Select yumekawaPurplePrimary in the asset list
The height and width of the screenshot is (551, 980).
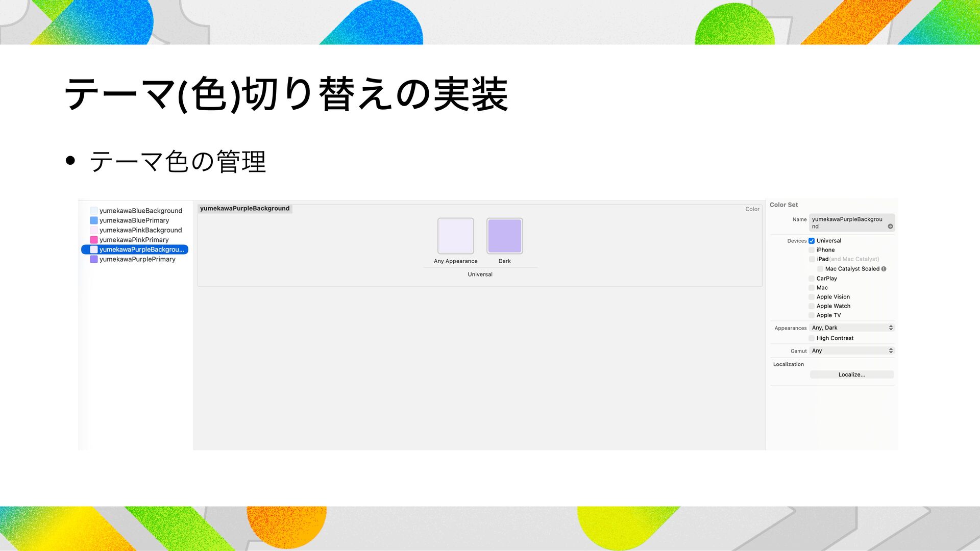click(x=137, y=259)
